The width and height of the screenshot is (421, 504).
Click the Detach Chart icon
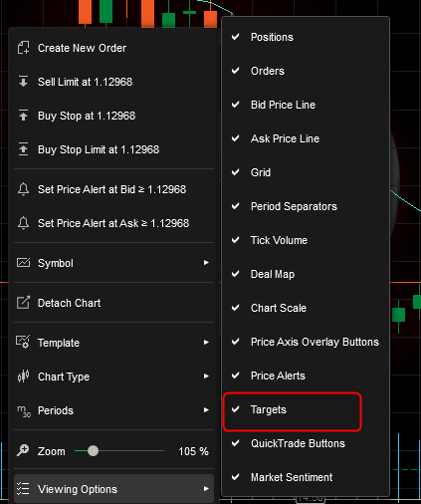[x=23, y=303]
